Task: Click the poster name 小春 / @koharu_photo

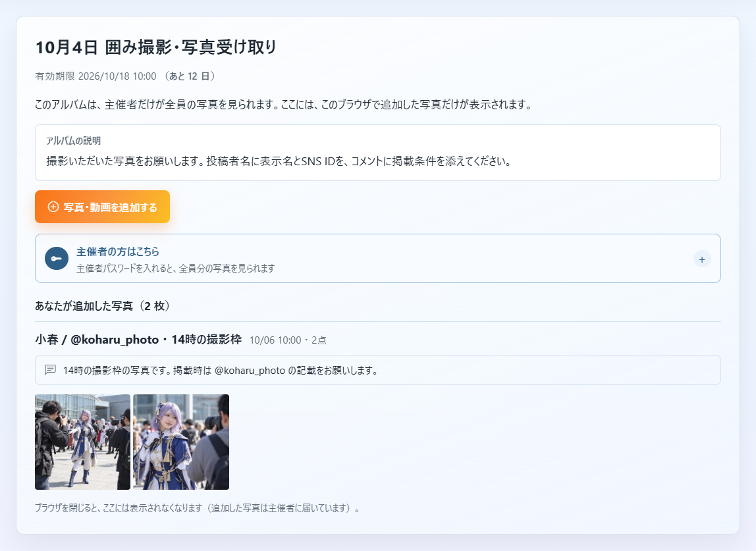Action: pos(97,340)
